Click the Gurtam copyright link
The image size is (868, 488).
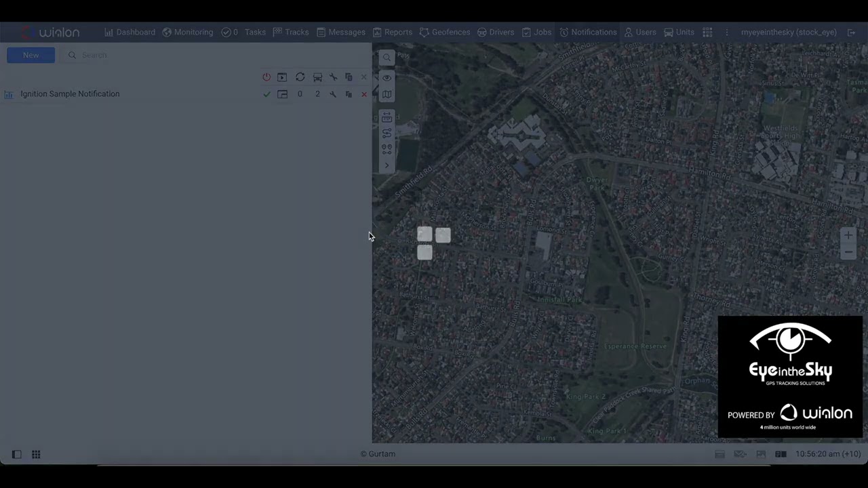(x=378, y=454)
